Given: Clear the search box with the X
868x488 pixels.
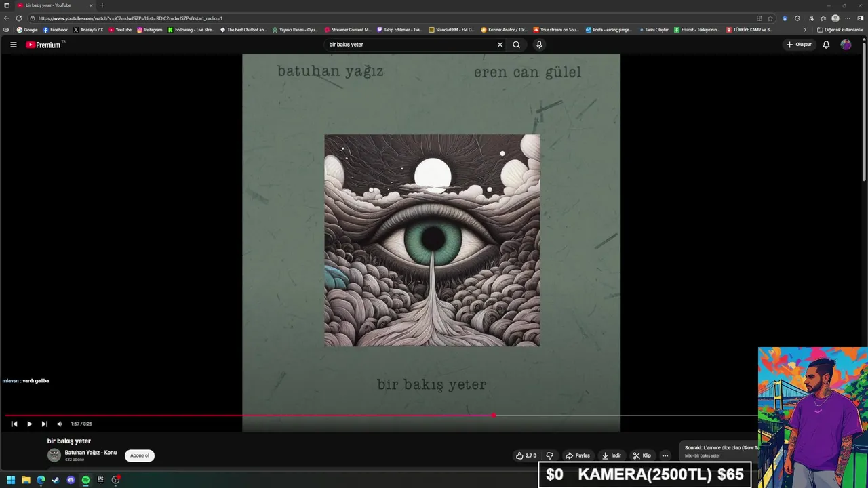Looking at the screenshot, I should click(500, 45).
